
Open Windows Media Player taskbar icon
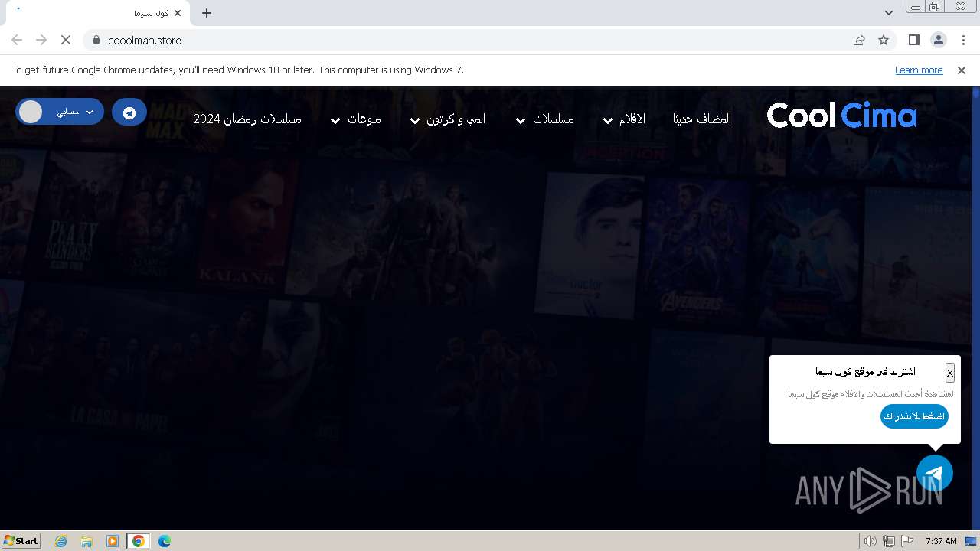[x=113, y=541]
